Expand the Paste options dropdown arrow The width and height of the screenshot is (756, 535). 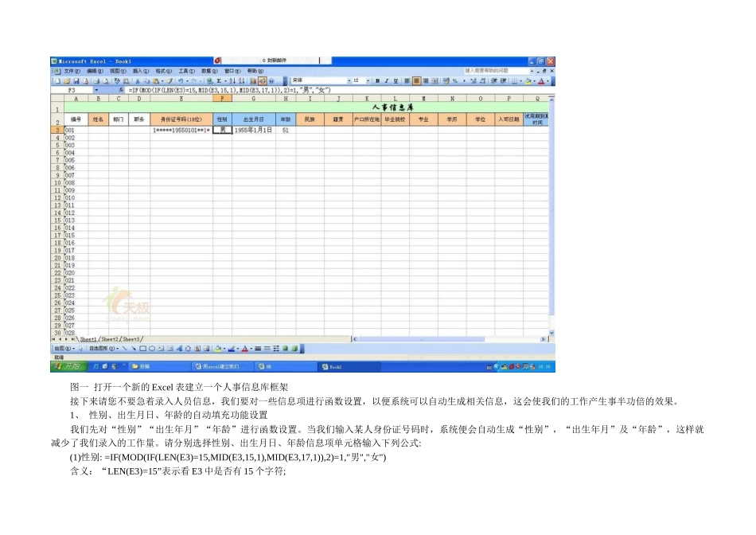[x=162, y=81]
